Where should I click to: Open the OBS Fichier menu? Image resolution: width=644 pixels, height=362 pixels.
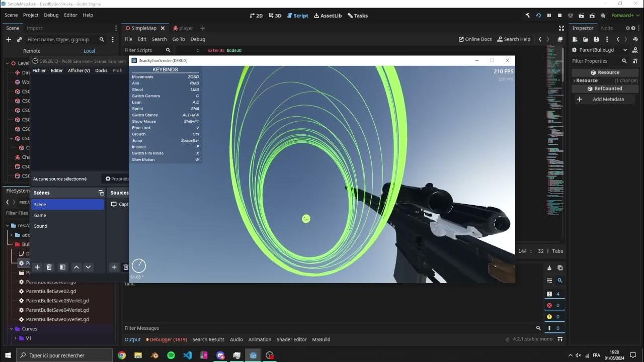tap(39, 70)
